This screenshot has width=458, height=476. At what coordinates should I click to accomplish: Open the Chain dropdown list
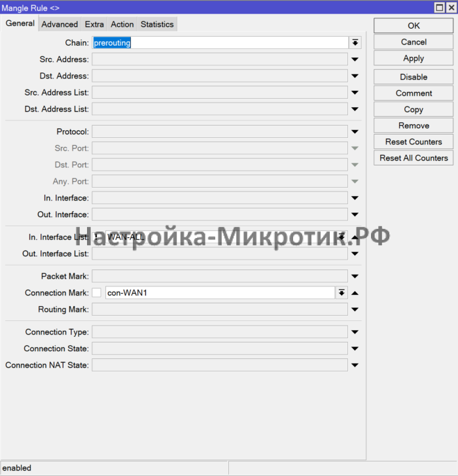355,42
